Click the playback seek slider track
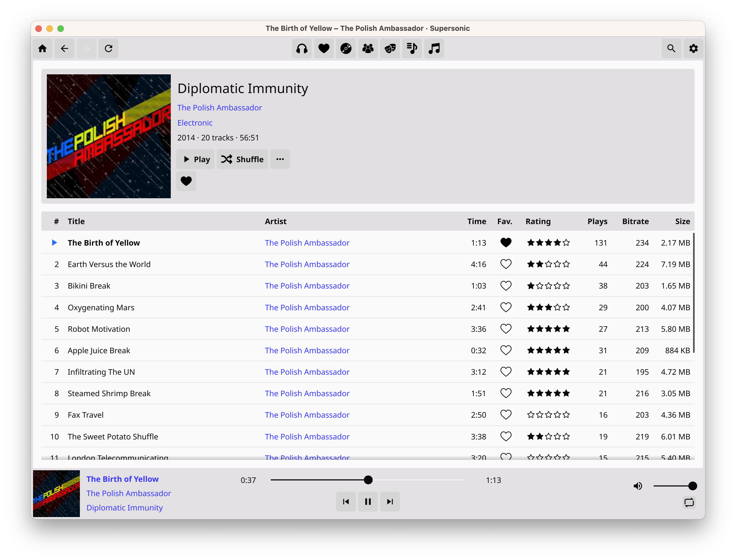The height and width of the screenshot is (560, 736). (367, 480)
